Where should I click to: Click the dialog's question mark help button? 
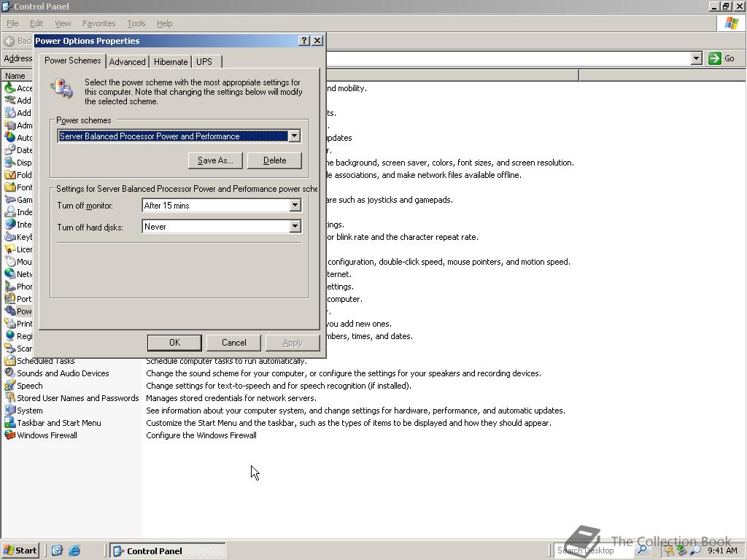(304, 41)
